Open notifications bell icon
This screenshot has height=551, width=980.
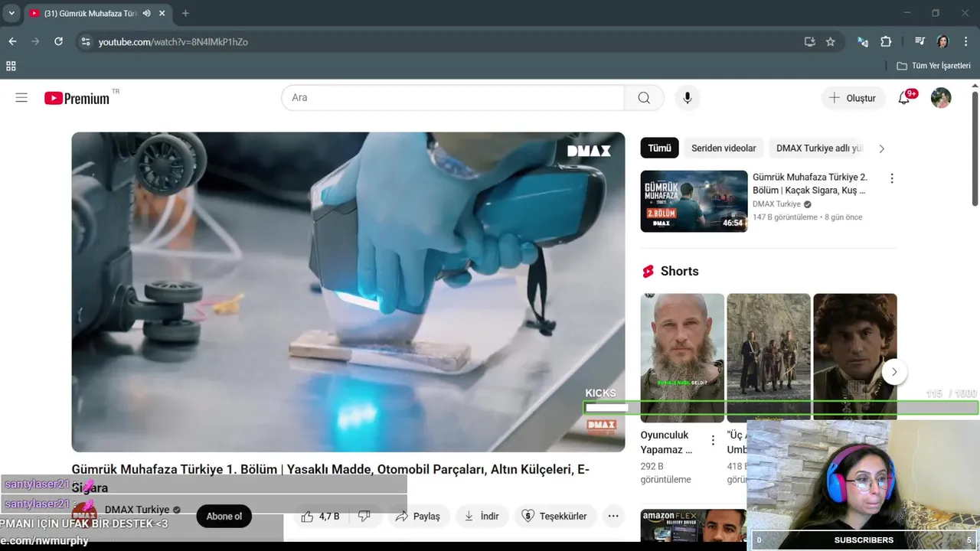pyautogui.click(x=904, y=98)
